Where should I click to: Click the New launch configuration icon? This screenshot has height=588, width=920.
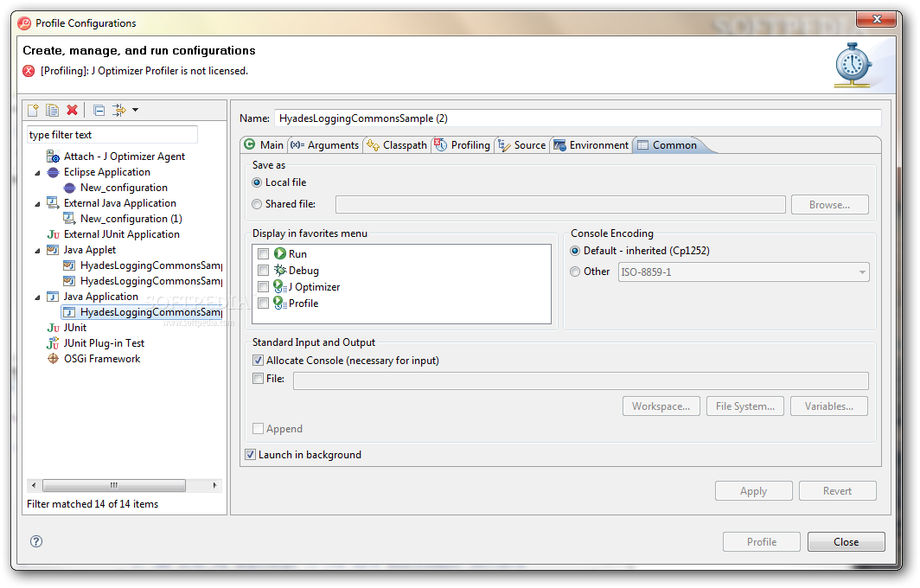tap(34, 110)
